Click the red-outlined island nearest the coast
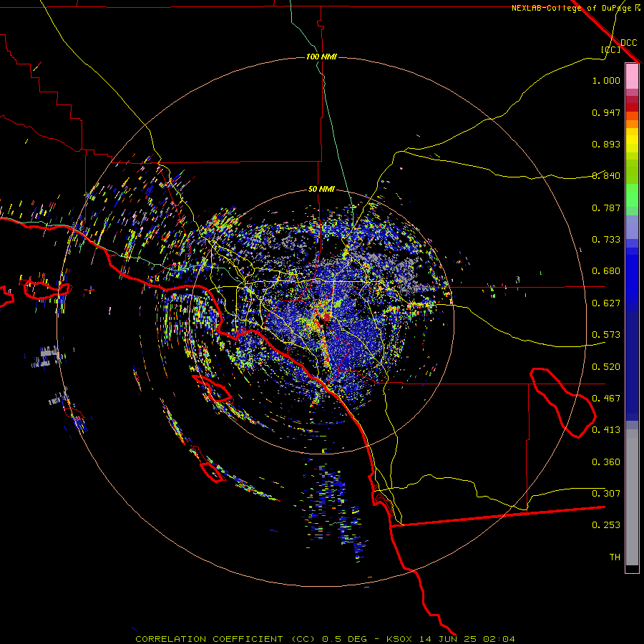 [213, 389]
